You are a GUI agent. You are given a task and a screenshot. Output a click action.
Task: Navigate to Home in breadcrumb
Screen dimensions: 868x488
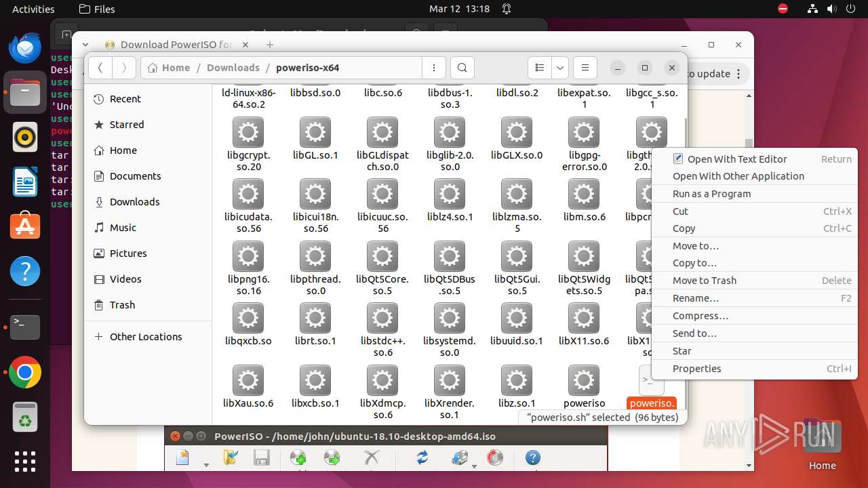point(169,68)
